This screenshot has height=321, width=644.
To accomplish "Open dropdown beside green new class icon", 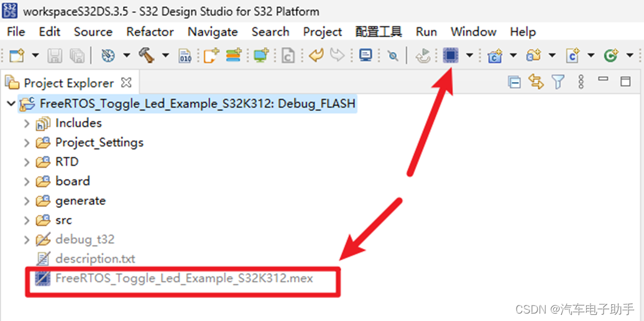I will coord(630,55).
